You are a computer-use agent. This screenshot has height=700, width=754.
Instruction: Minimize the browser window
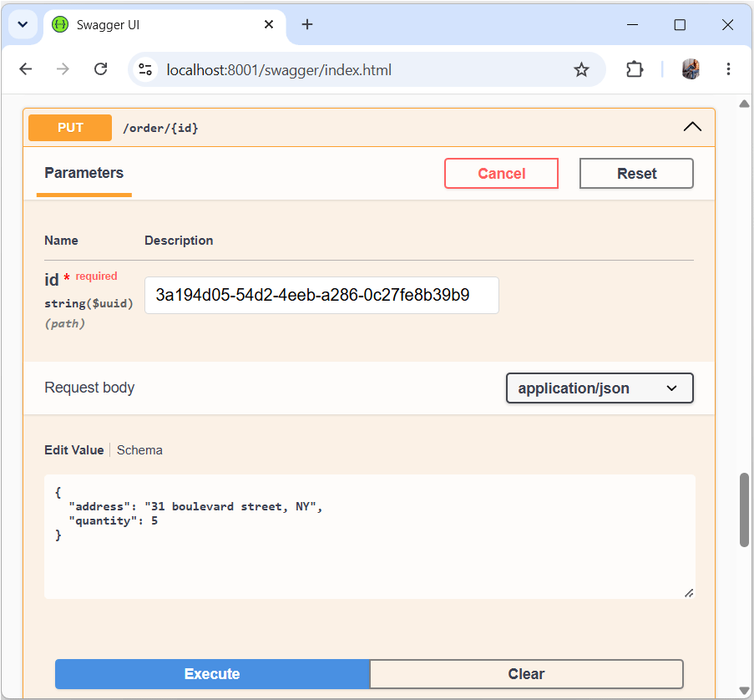click(632, 24)
